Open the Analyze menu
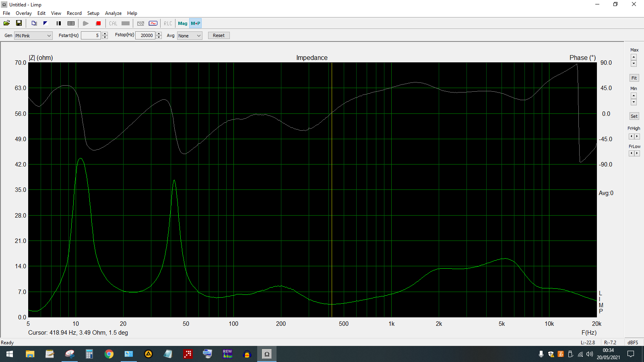The width and height of the screenshot is (644, 362). click(113, 13)
